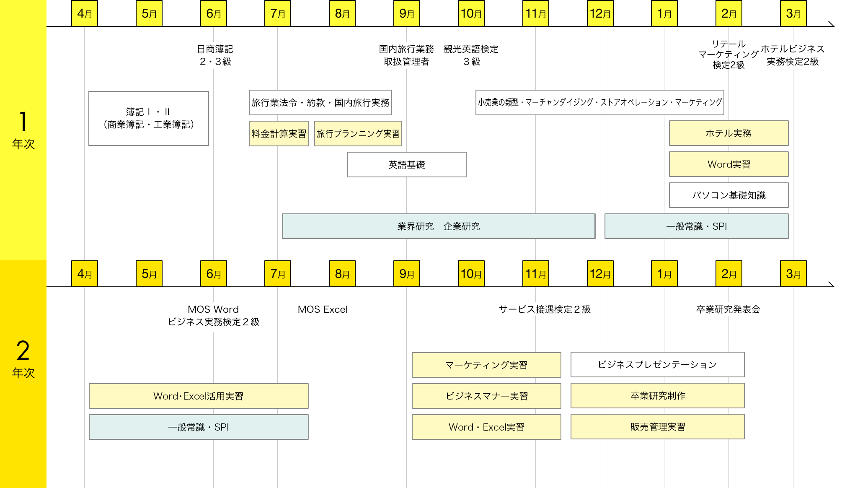Click the ホテル実務 box
The height and width of the screenshot is (488, 868).
coord(728,133)
